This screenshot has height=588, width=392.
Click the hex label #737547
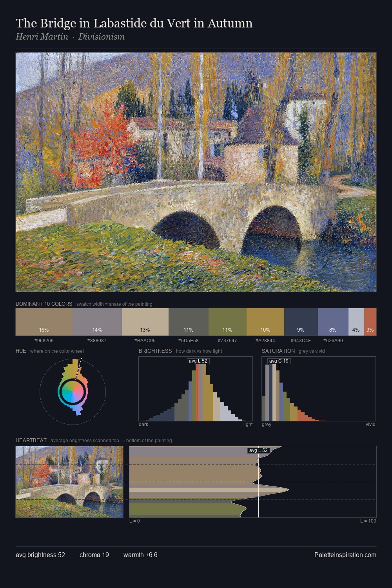point(227,341)
